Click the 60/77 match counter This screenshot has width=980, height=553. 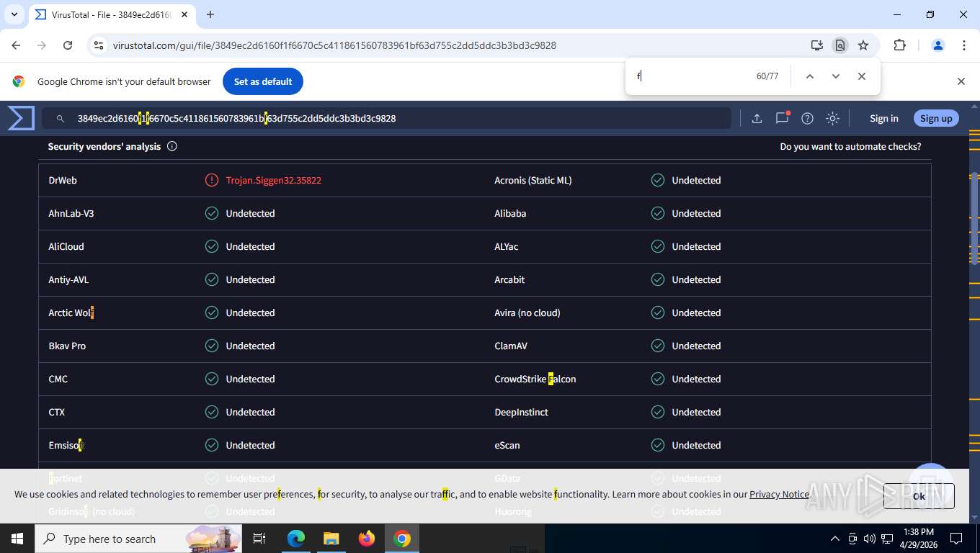[767, 76]
